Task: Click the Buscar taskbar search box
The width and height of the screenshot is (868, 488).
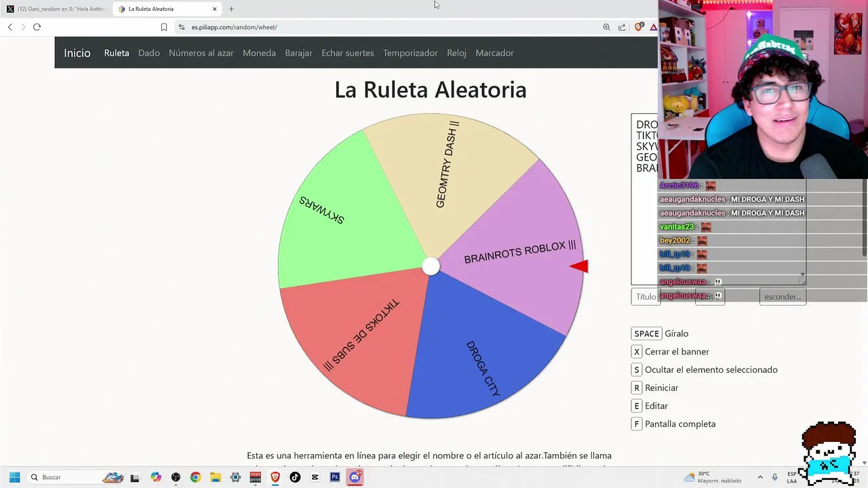Action: click(77, 477)
